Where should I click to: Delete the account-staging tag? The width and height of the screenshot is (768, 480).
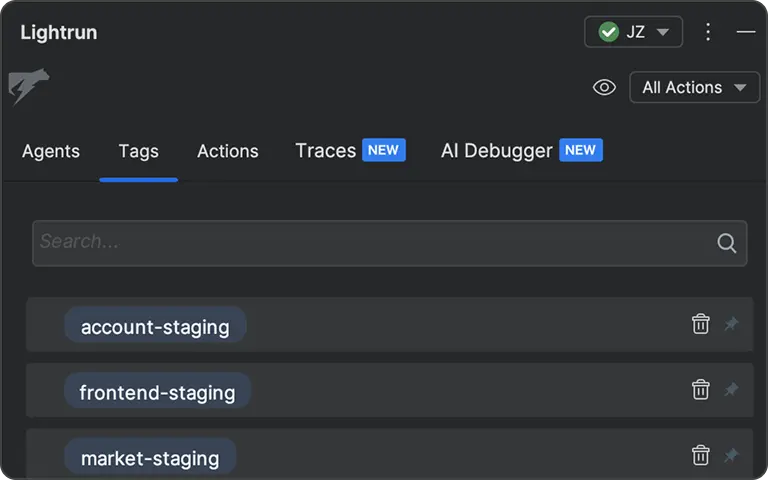point(701,324)
